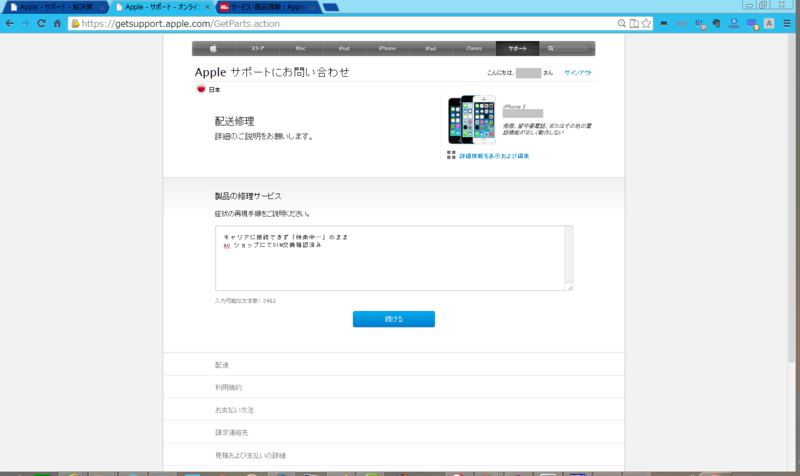Click the search magnifier in Apple nav bar

point(551,48)
